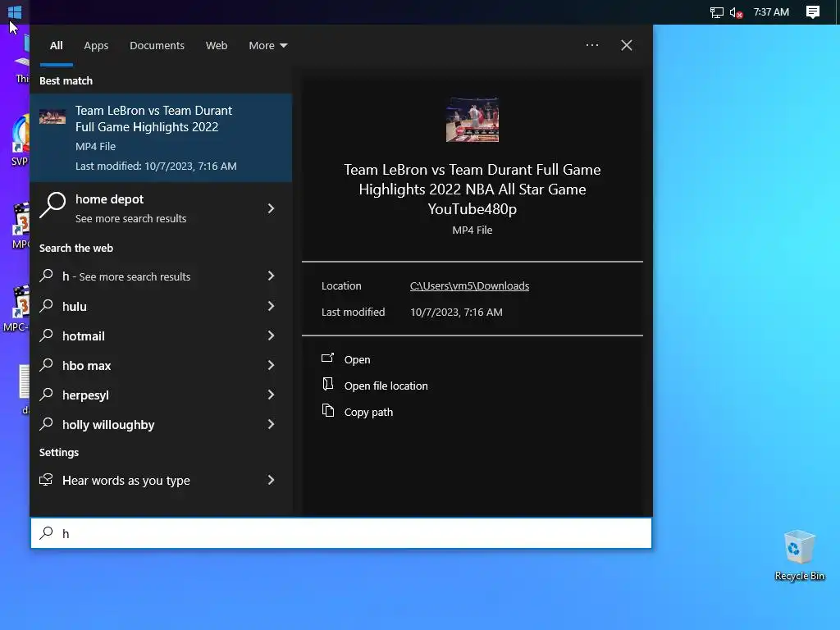The height and width of the screenshot is (630, 840).
Task: Switch to the Documents search tab
Action: click(x=157, y=46)
